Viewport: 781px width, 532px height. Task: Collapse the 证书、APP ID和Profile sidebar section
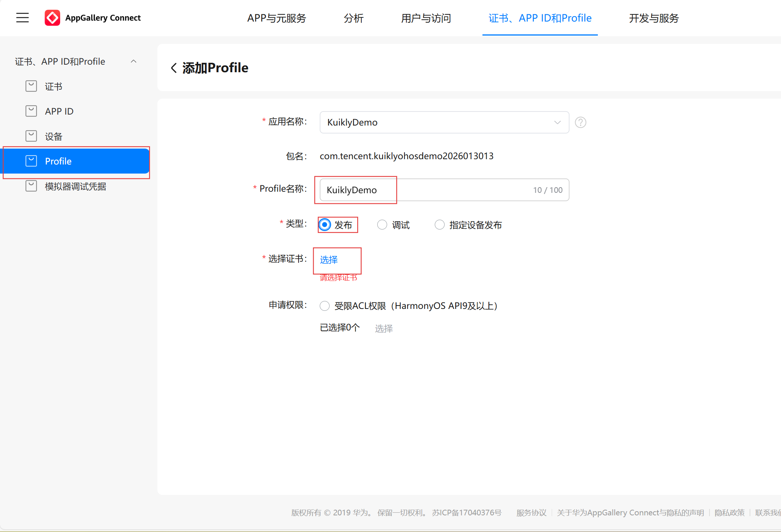(134, 61)
